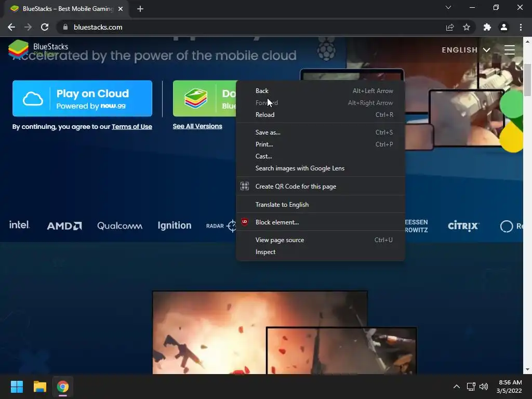Click the Intel partner logo
This screenshot has height=399, width=532.
point(19,225)
